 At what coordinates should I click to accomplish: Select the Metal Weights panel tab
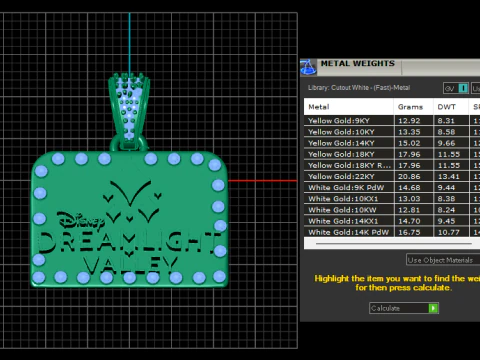click(x=358, y=63)
